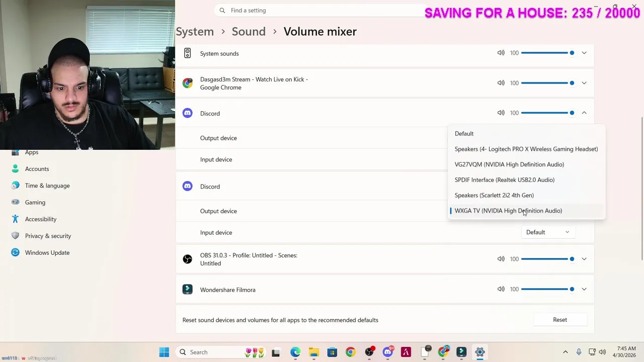Go back to System breadcrumb
This screenshot has width=644, height=362.
[x=195, y=31]
